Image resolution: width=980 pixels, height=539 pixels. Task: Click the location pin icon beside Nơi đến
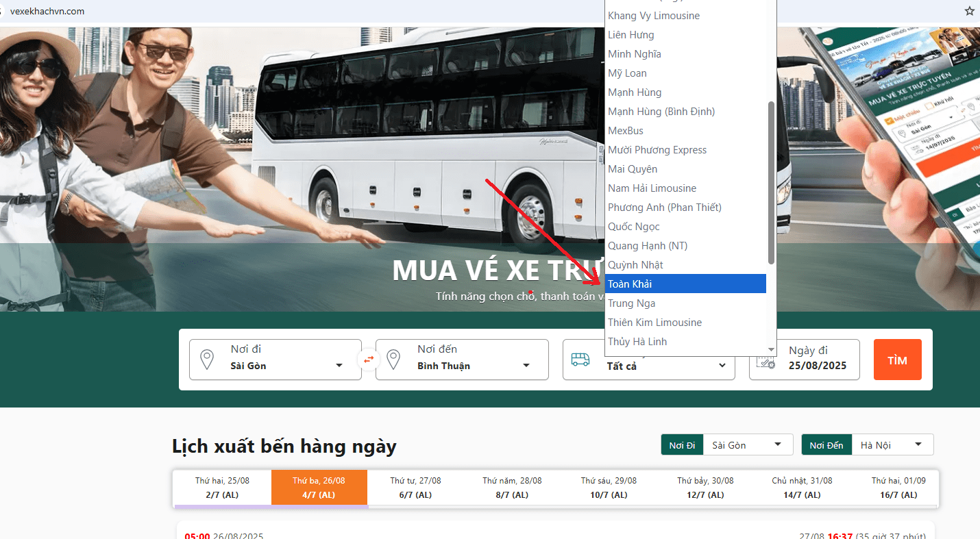(x=393, y=360)
